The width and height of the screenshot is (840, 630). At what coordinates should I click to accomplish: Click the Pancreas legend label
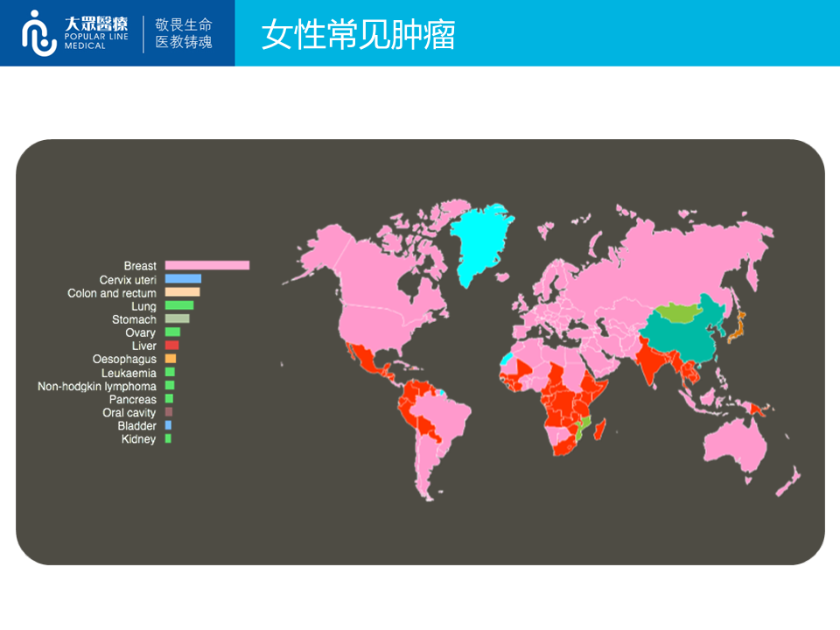coord(133,400)
